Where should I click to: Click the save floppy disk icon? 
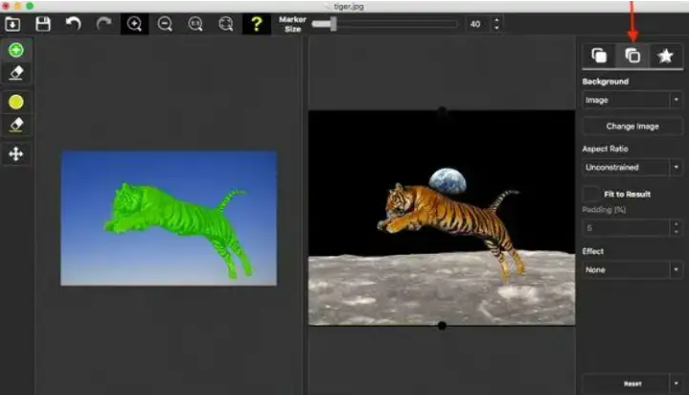pyautogui.click(x=43, y=24)
